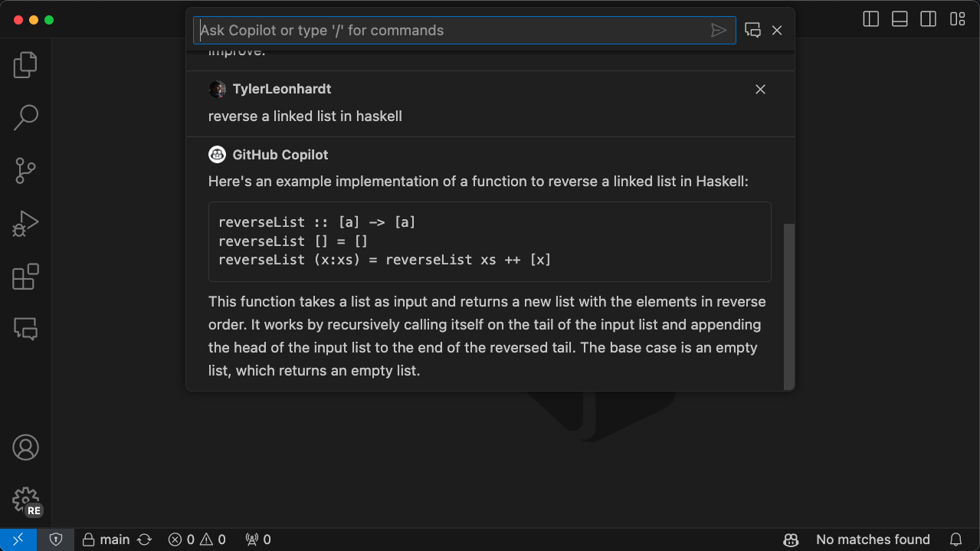Viewport: 980px width, 551px height.
Task: Open the Customize Layout control
Action: click(x=957, y=19)
